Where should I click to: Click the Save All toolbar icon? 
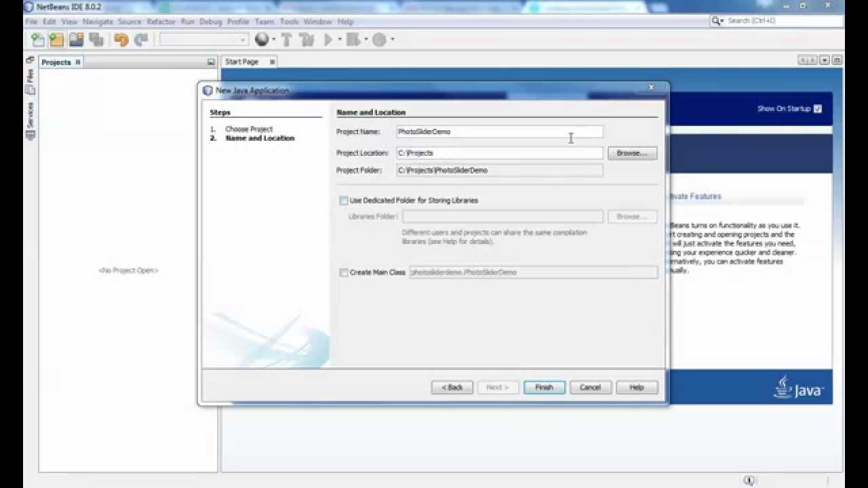pos(96,40)
